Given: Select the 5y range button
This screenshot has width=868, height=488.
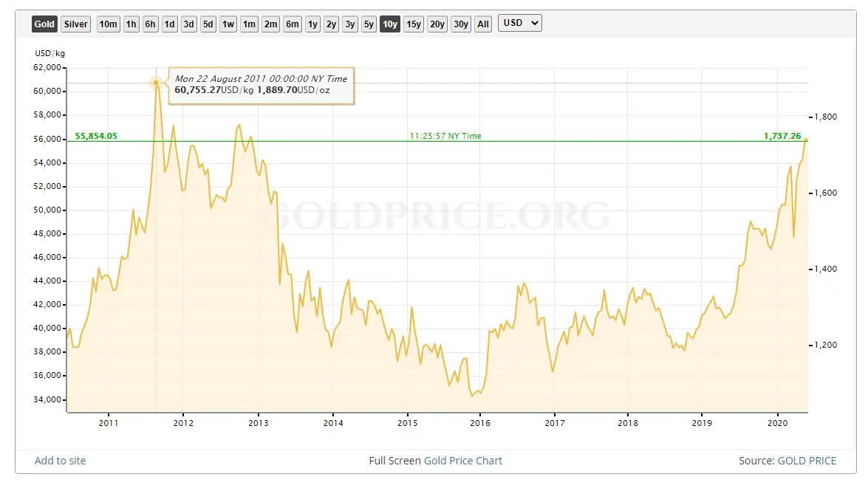Looking at the screenshot, I should pos(369,24).
